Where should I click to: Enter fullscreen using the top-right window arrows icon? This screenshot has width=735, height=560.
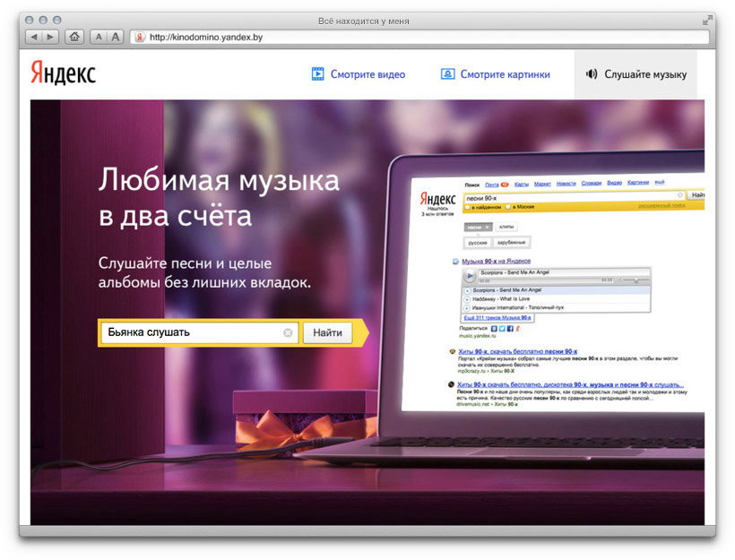tap(707, 19)
